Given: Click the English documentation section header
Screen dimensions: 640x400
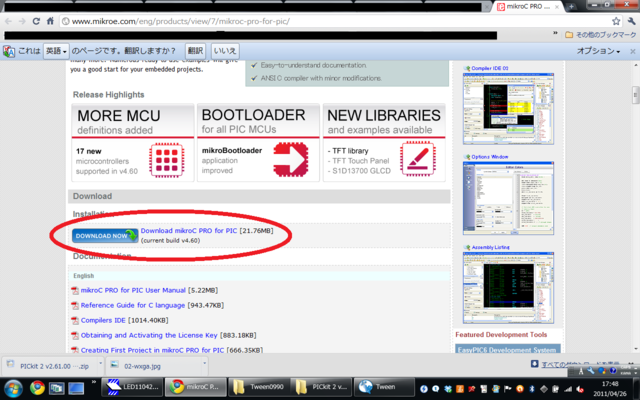Looking at the screenshot, I should (259, 276).
